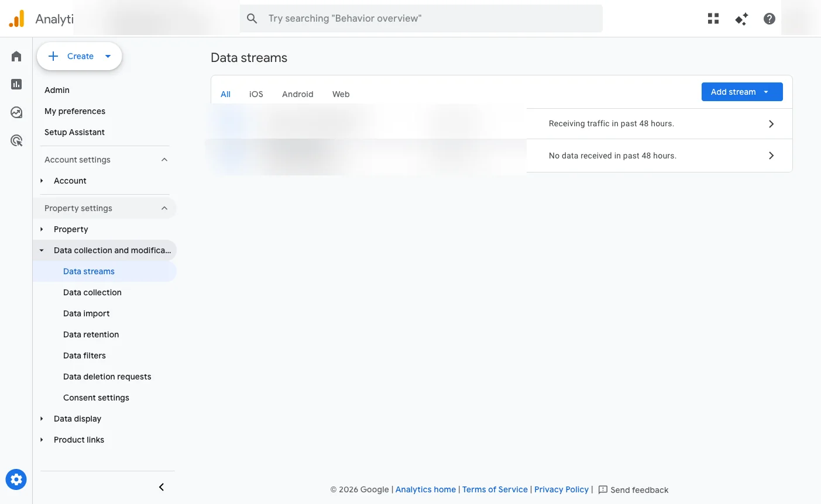Screen dimensions: 821x504
Task: Open the Terms of Service link
Action: click(x=494, y=489)
